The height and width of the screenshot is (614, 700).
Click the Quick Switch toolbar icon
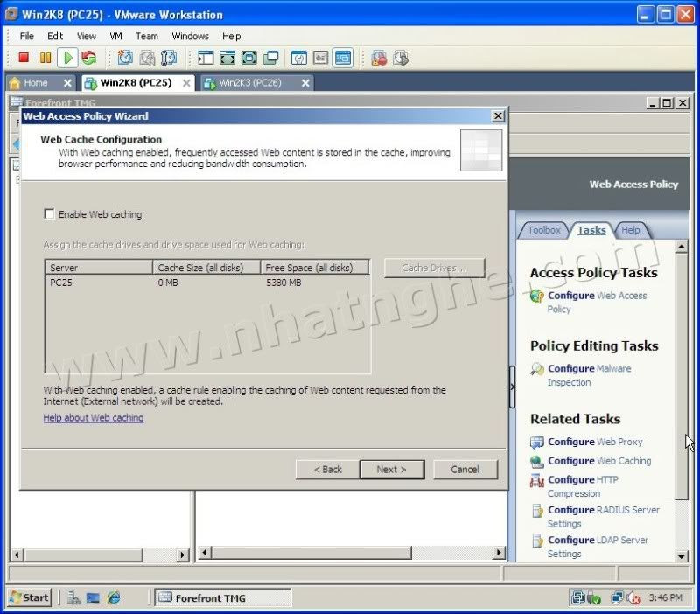(x=227, y=58)
